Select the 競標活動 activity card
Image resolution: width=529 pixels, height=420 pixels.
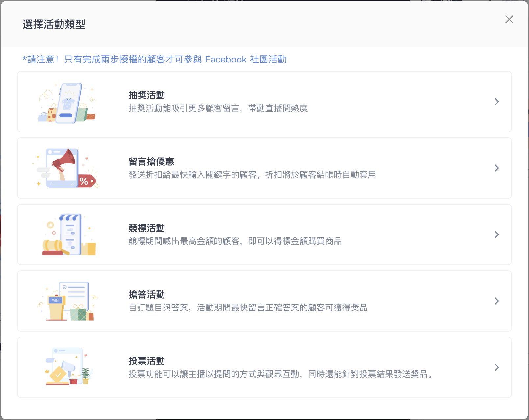(263, 235)
